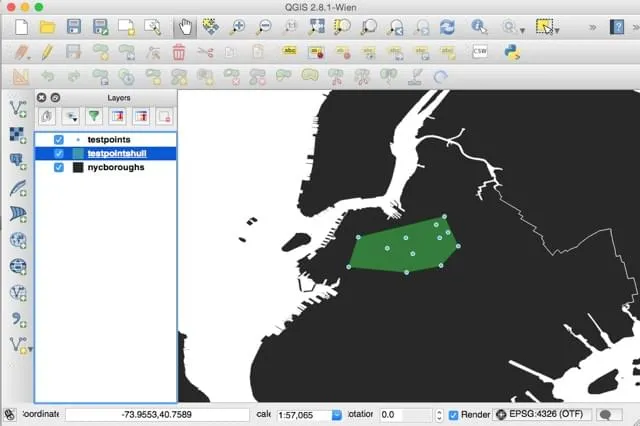
Task: Expand the manage layer visibility eye dropdown
Action: click(x=71, y=117)
